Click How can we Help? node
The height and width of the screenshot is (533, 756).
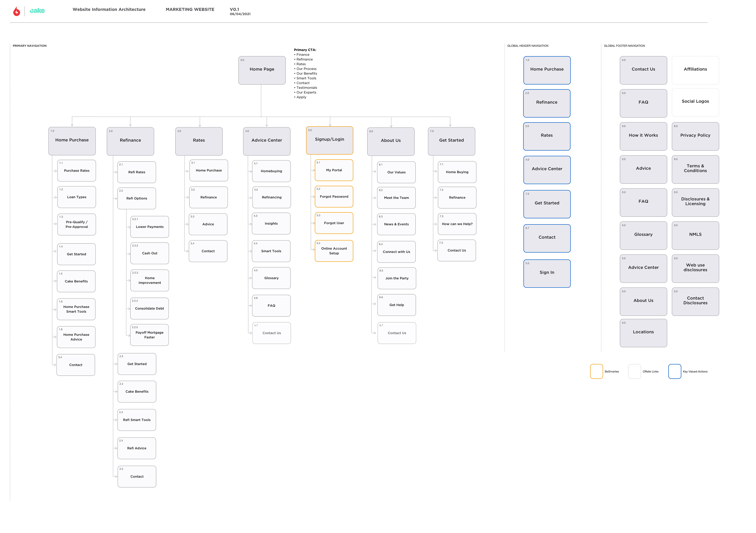(x=457, y=224)
